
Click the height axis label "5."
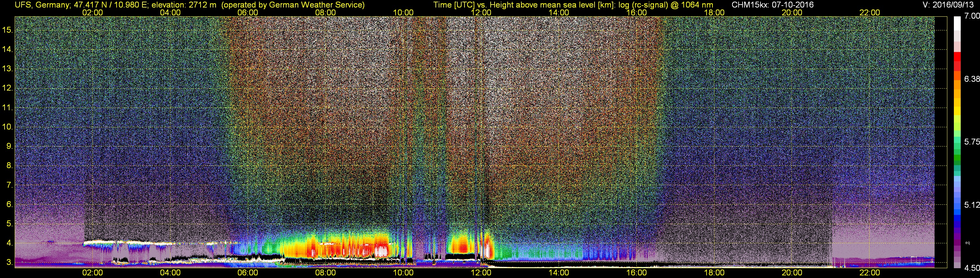(9, 223)
